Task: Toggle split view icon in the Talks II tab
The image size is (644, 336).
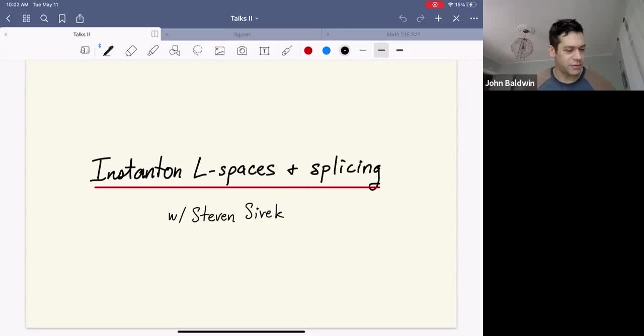Action: (154, 34)
